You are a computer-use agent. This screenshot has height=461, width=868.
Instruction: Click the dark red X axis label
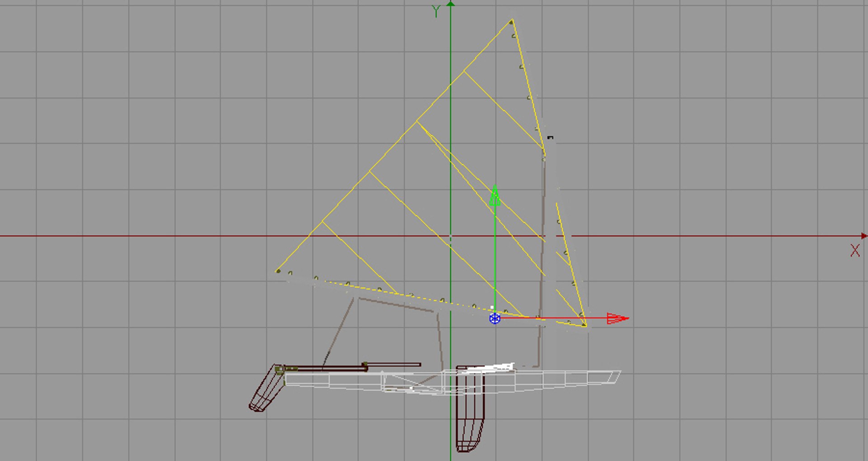pyautogui.click(x=855, y=251)
